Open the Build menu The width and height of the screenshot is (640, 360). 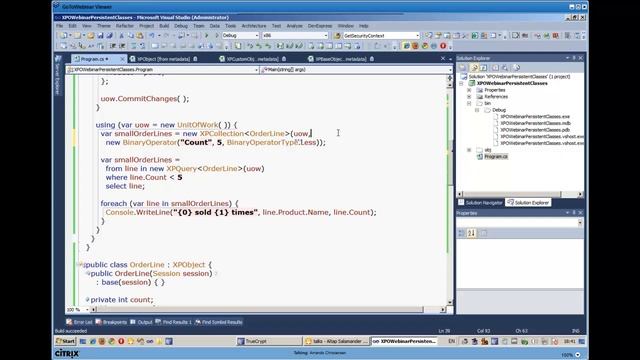(x=164, y=26)
